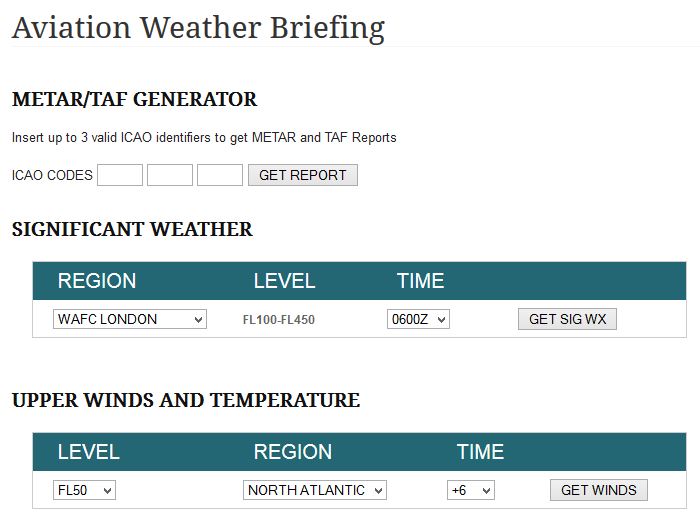Click the GET SIG WX button

(567, 319)
